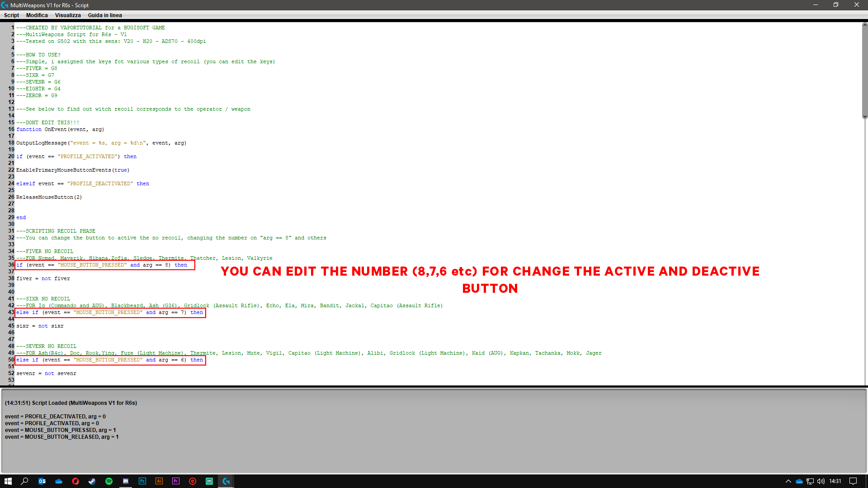This screenshot has height=488, width=868.
Task: Launch Illustrator from the taskbar
Action: [159, 481]
